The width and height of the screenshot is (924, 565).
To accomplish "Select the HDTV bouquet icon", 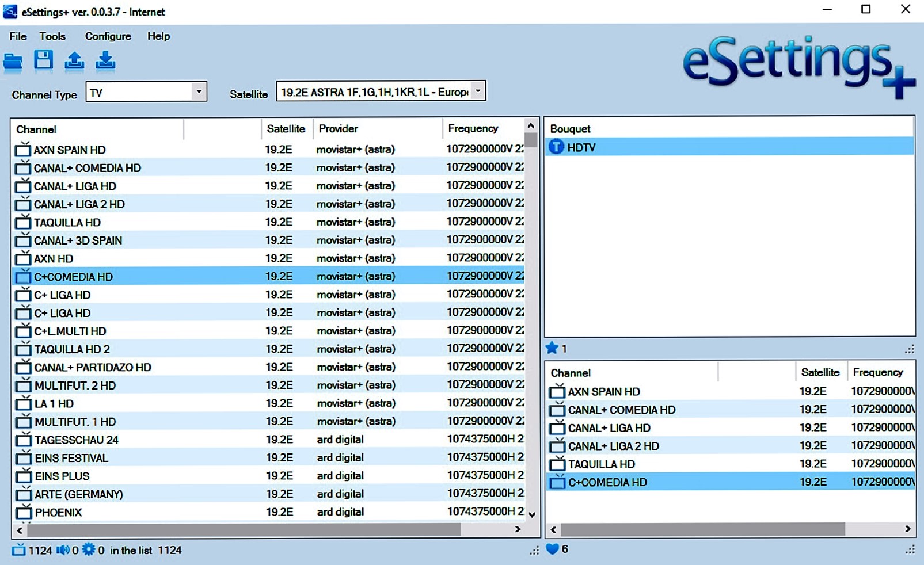I will (556, 147).
